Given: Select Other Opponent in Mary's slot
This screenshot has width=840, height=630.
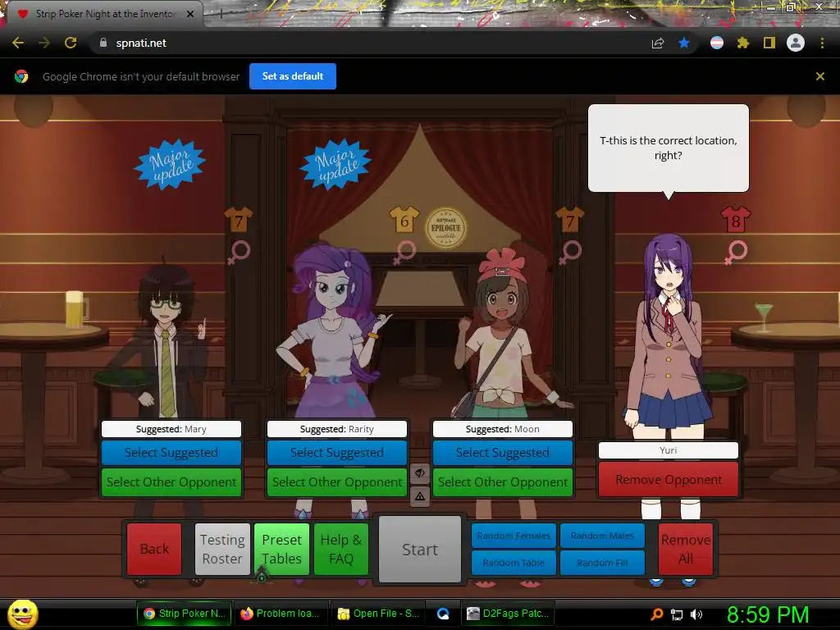Looking at the screenshot, I should (171, 482).
